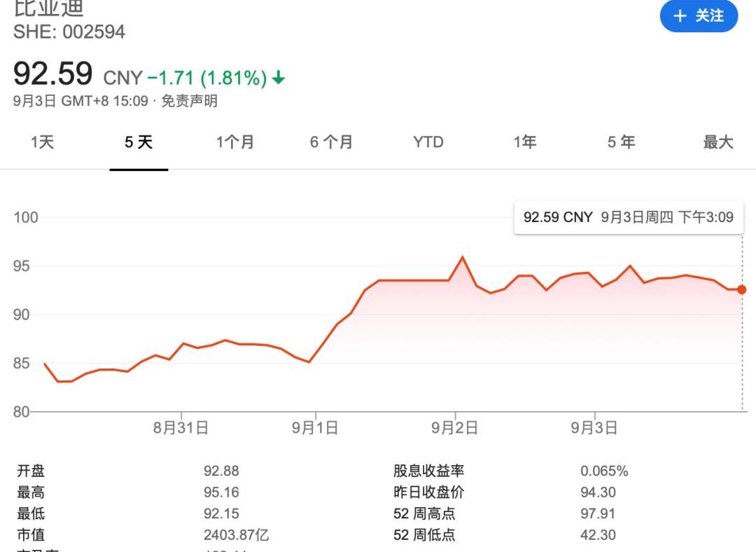This screenshot has height=552, width=756.
Task: Select the 6个月 time range
Action: point(332,142)
